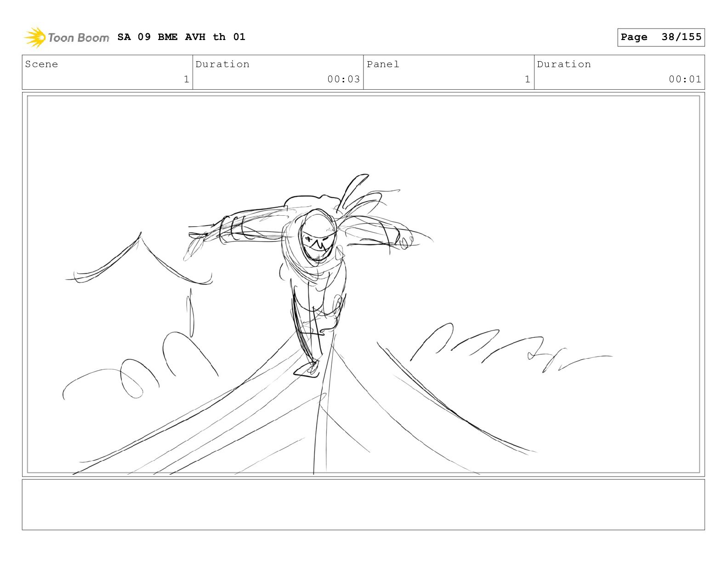728x563 pixels.
Task: Click the 'Duration' label beside the Panel cell
Action: (x=564, y=64)
